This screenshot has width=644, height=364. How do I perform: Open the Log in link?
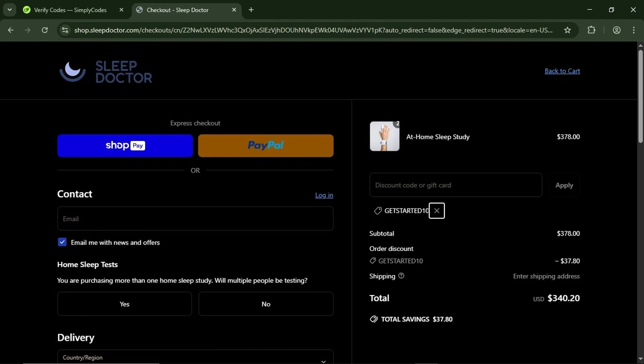pos(324,195)
